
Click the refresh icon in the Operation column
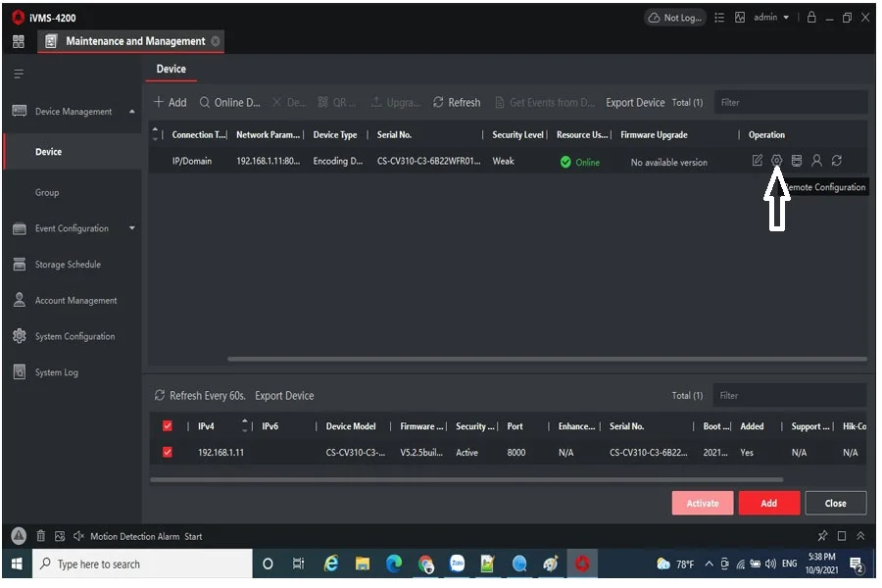837,161
